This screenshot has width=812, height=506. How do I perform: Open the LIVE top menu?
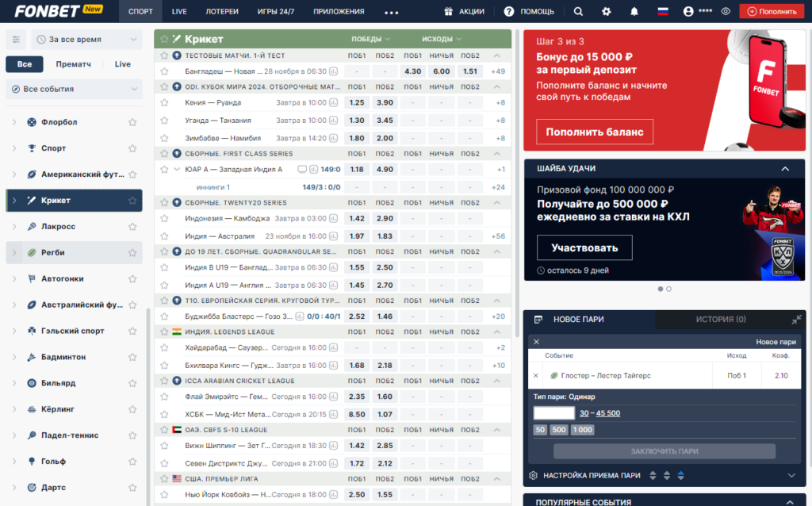(179, 11)
